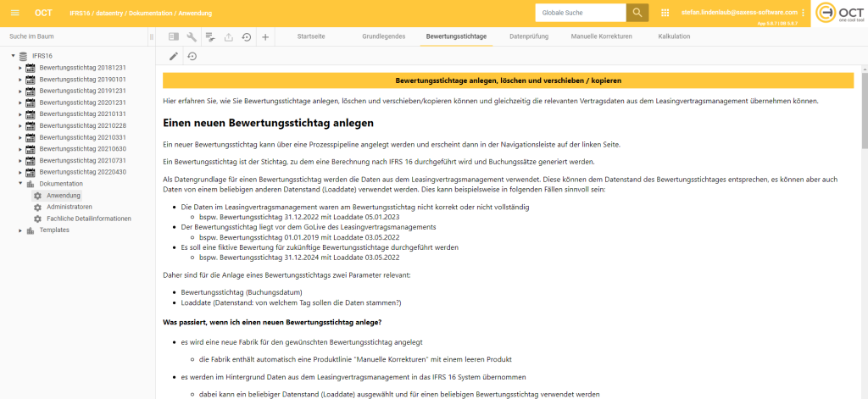Collapse the Dokumentation tree node arrow

[x=20, y=184]
